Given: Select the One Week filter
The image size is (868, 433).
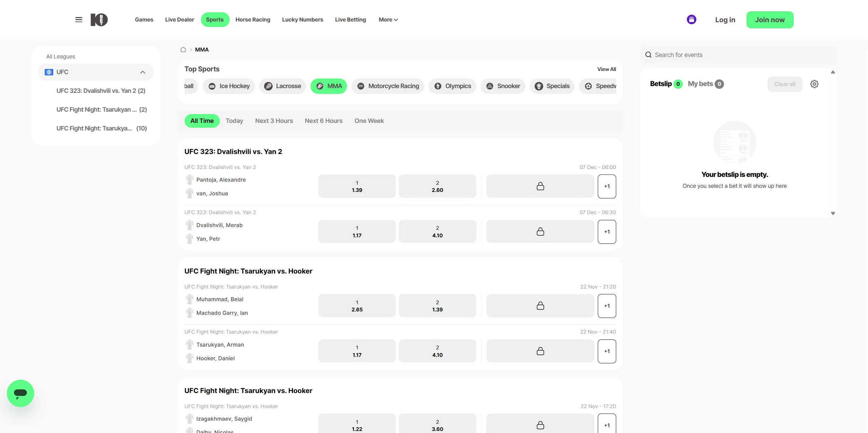Looking at the screenshot, I should (x=369, y=121).
